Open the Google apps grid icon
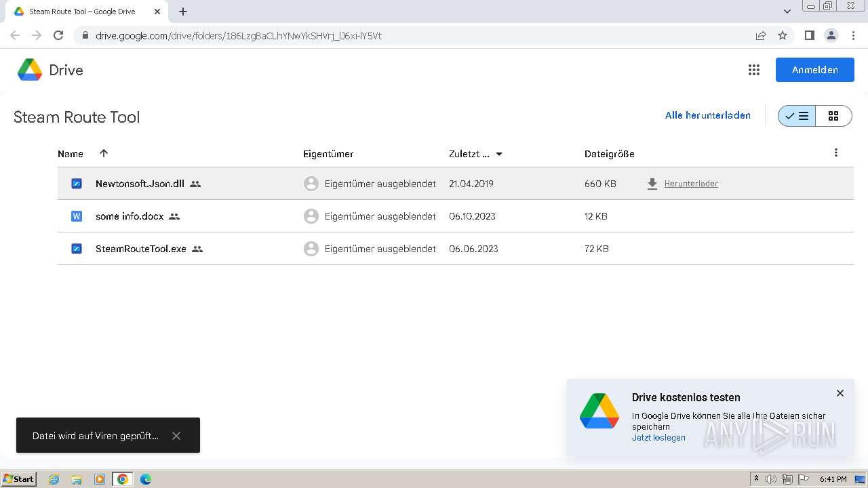The height and width of the screenshot is (488, 868). click(x=753, y=70)
